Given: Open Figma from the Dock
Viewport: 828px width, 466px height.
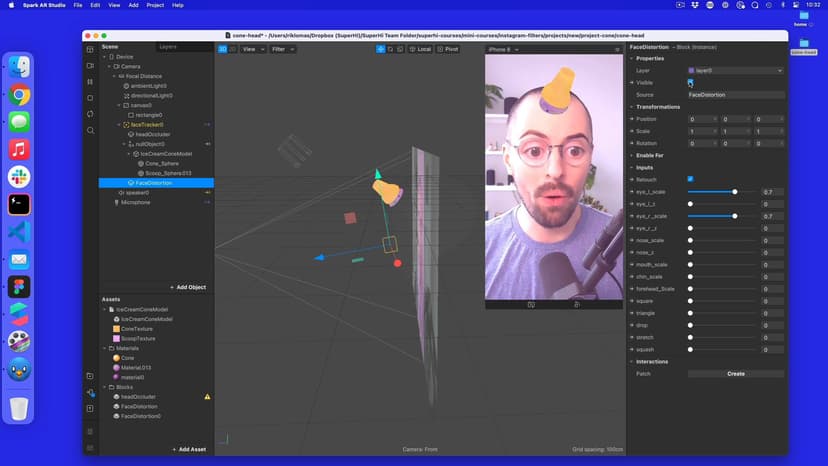Looking at the screenshot, I should (x=19, y=287).
